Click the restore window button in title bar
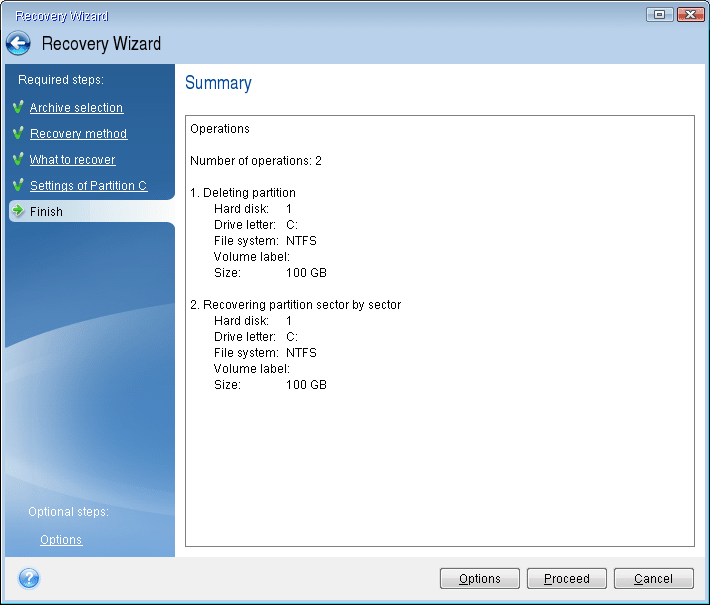710x605 pixels. [x=659, y=15]
